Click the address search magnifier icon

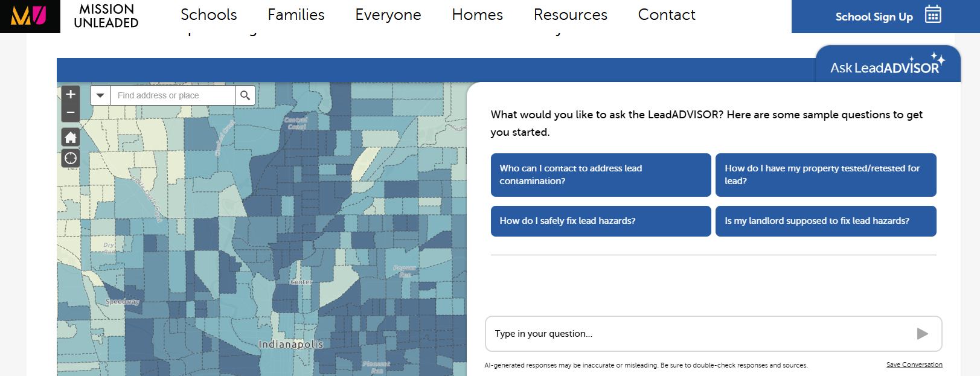pyautogui.click(x=245, y=95)
